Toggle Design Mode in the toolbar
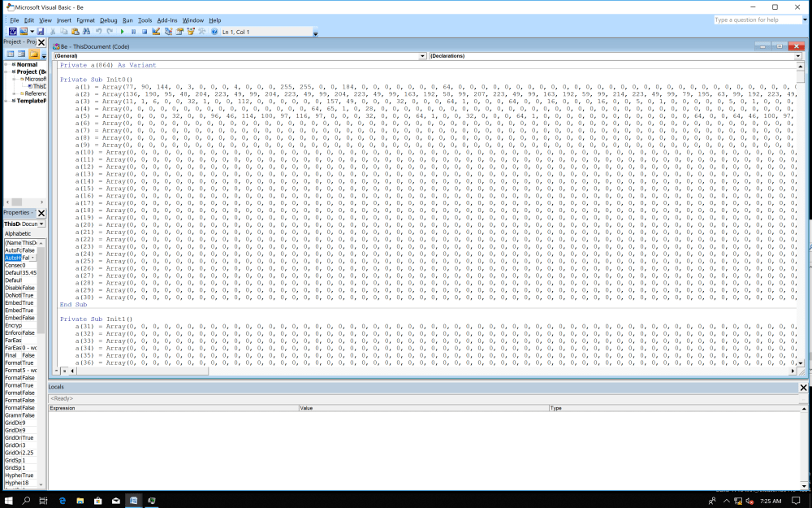812x508 pixels. (x=156, y=32)
